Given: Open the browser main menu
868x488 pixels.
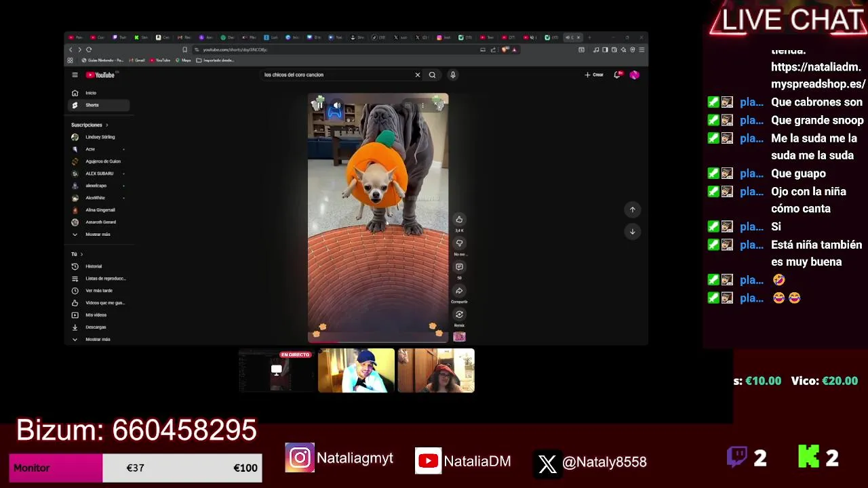Looking at the screenshot, I should click(642, 49).
